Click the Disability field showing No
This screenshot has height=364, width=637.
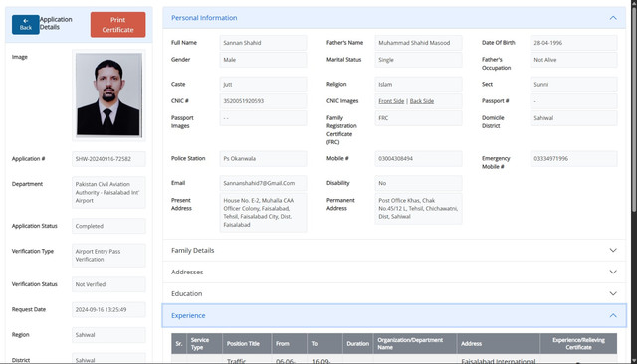(418, 183)
